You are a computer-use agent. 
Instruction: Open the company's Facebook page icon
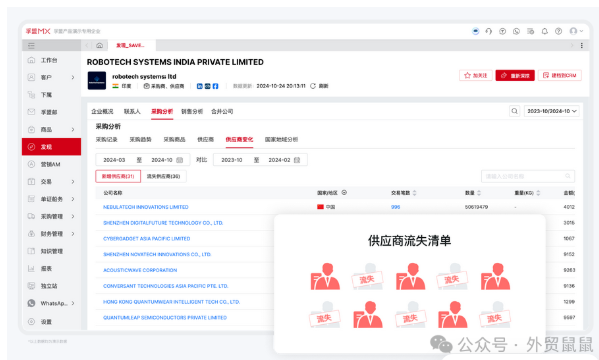(x=215, y=86)
